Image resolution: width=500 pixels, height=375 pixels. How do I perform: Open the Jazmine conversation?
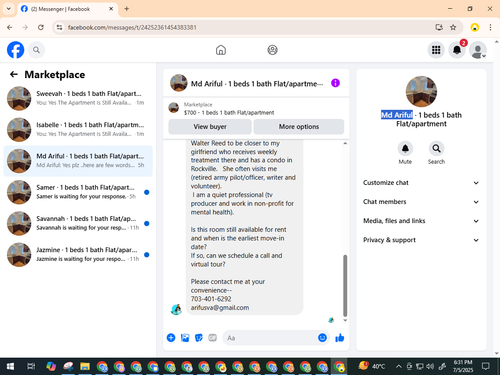pyautogui.click(x=78, y=255)
